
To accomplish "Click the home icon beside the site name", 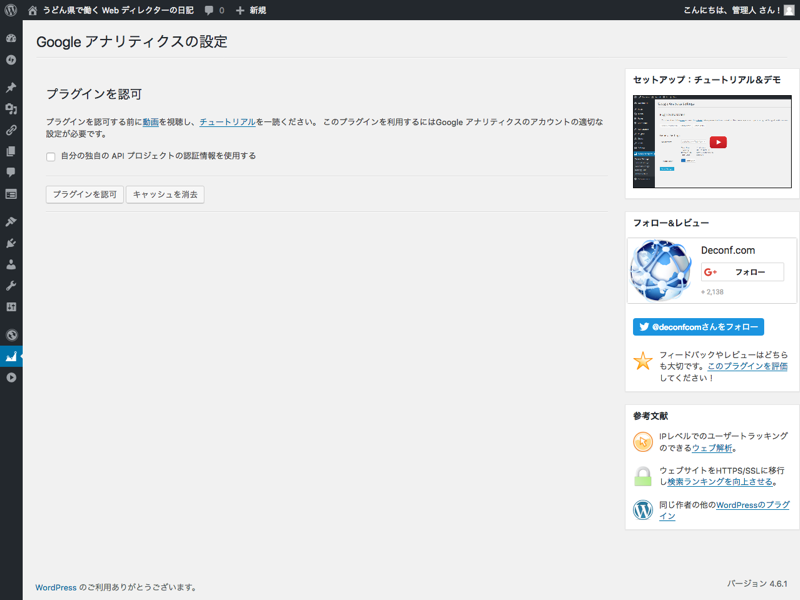I will [33, 10].
